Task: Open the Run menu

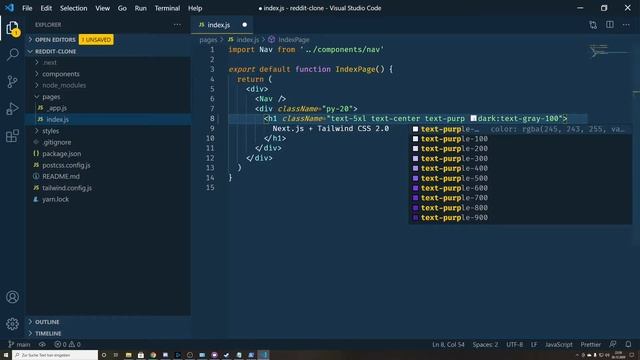Action: coord(140,8)
